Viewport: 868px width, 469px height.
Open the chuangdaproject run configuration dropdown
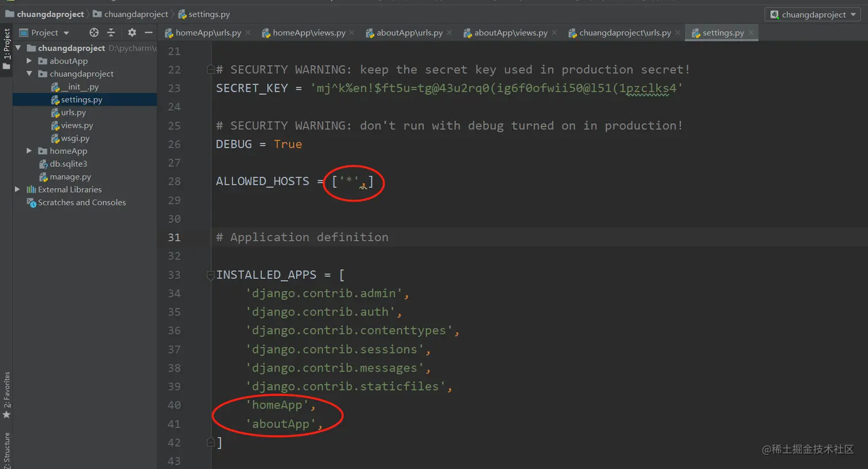click(813, 14)
